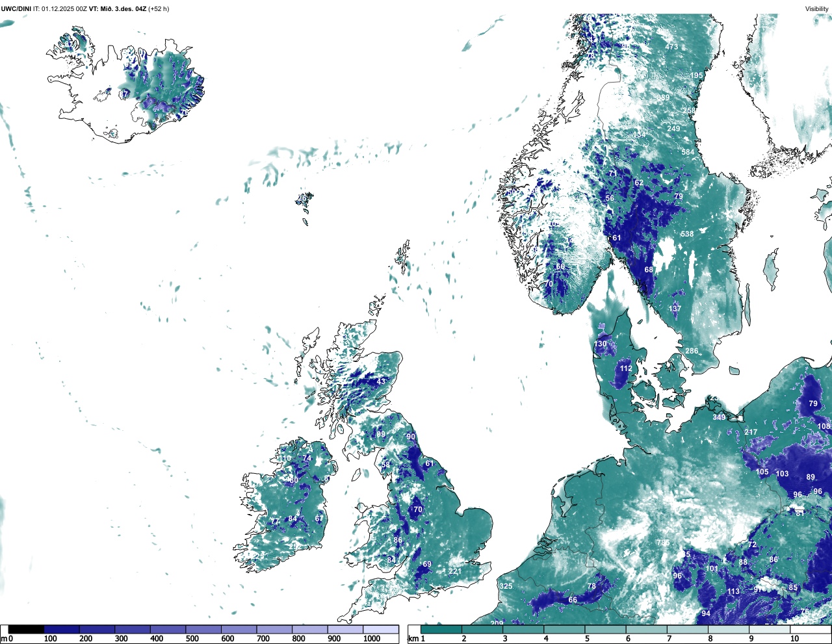
Task: Click the dark teal 1–2 km legend swatch
Action: tap(441, 630)
